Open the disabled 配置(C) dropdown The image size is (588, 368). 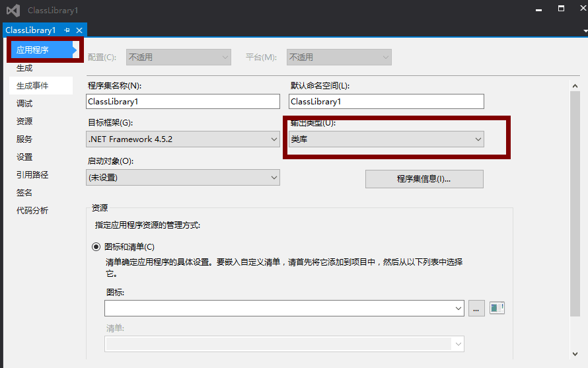[178, 57]
